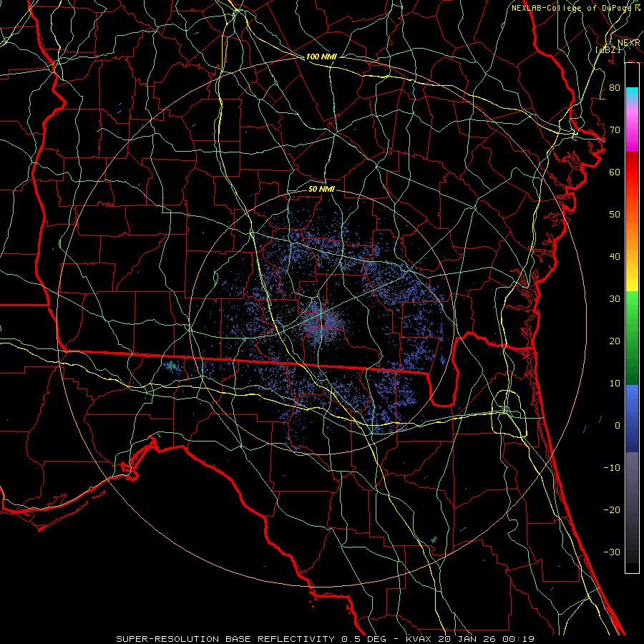
Task: Click the 10 value on the dBZ scale
Action: [x=615, y=384]
